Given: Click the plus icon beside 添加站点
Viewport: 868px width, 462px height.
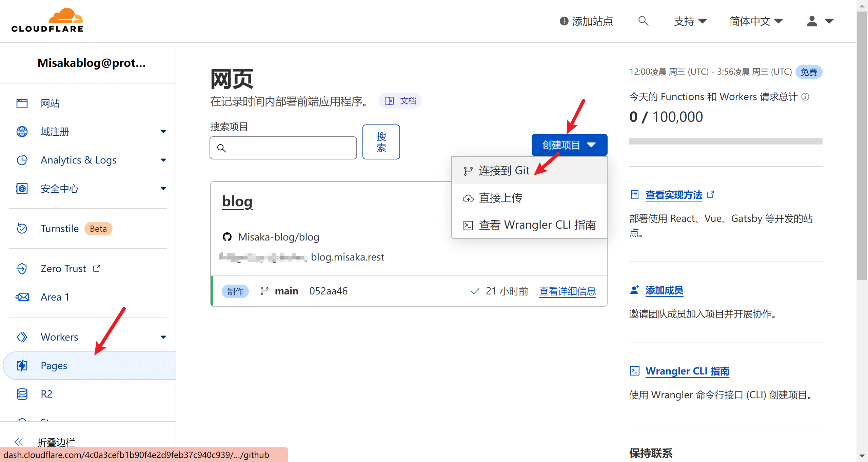Looking at the screenshot, I should 564,21.
